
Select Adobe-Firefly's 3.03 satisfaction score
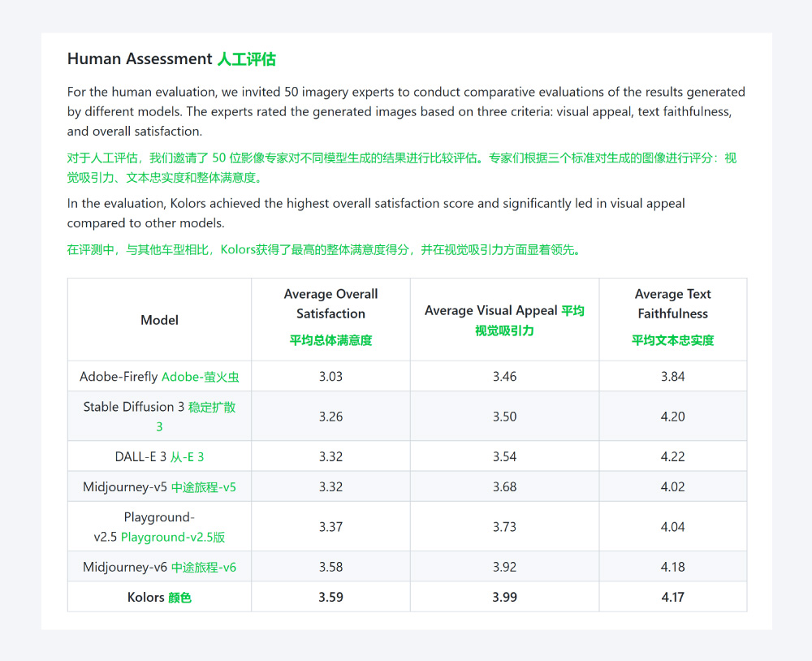[x=330, y=377]
